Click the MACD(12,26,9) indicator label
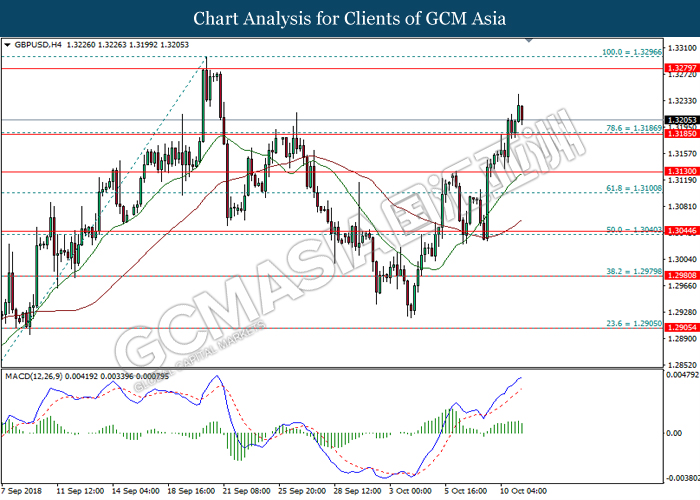The height and width of the screenshot is (500, 700). coord(33,377)
